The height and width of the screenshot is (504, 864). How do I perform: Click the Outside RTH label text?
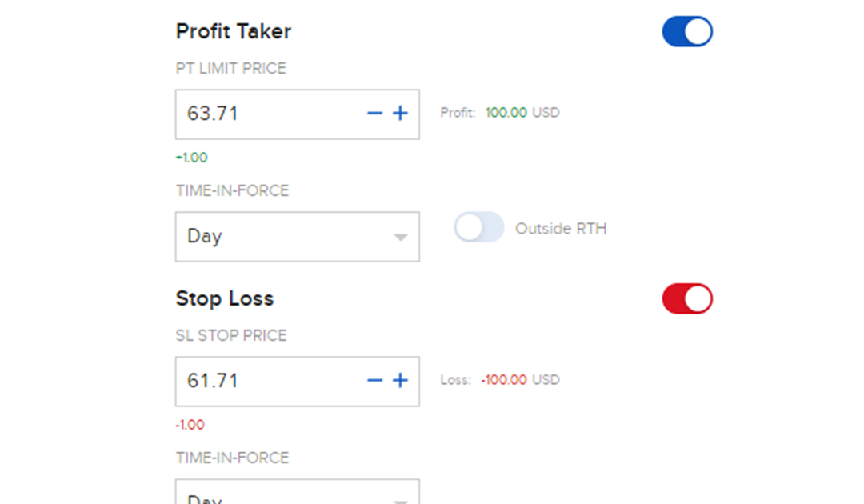coord(561,229)
